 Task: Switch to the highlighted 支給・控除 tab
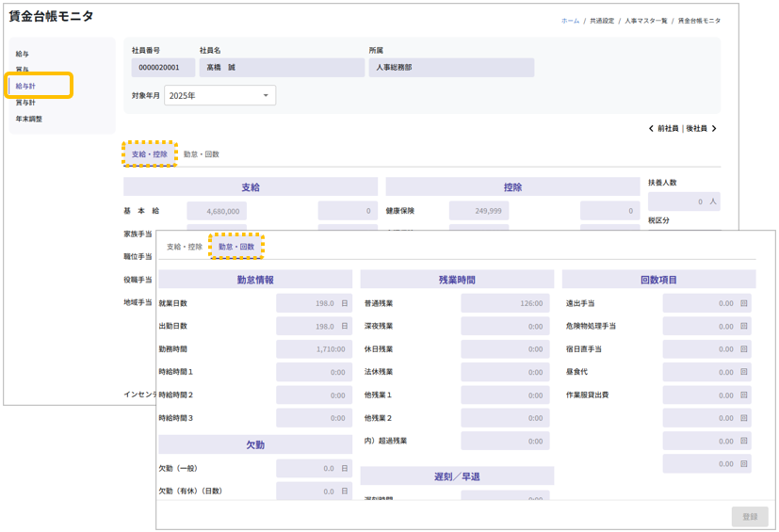click(150, 154)
